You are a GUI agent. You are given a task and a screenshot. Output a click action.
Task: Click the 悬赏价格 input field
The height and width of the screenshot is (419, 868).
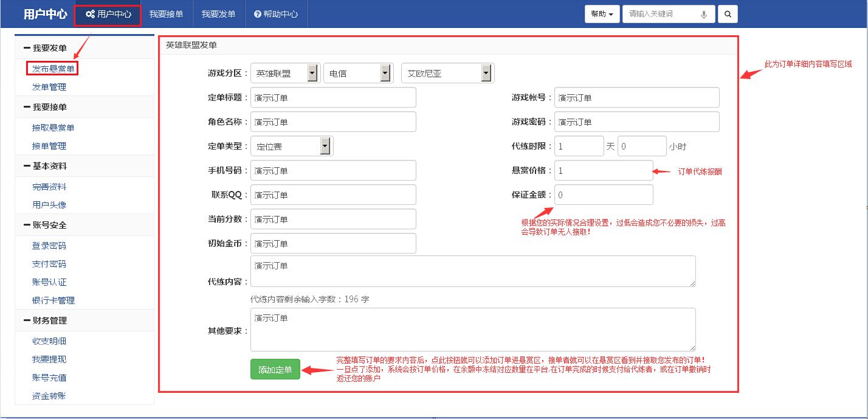pyautogui.click(x=602, y=170)
